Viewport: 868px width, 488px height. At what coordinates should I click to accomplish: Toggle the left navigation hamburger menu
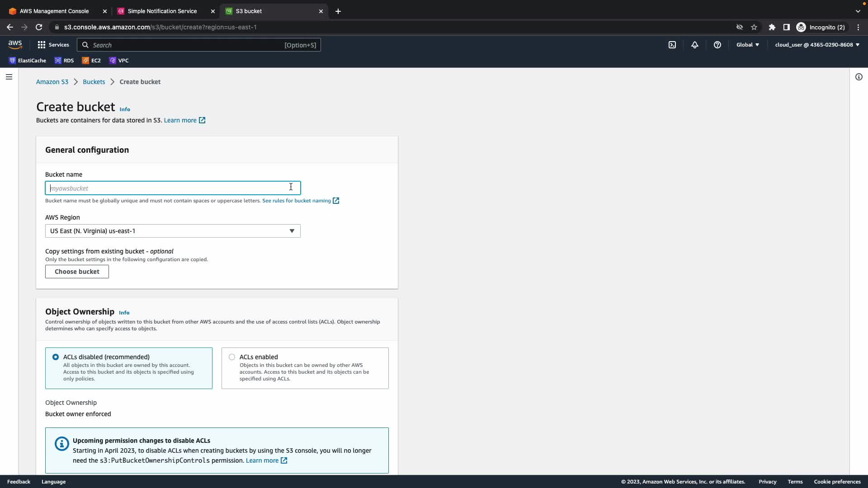click(x=9, y=77)
